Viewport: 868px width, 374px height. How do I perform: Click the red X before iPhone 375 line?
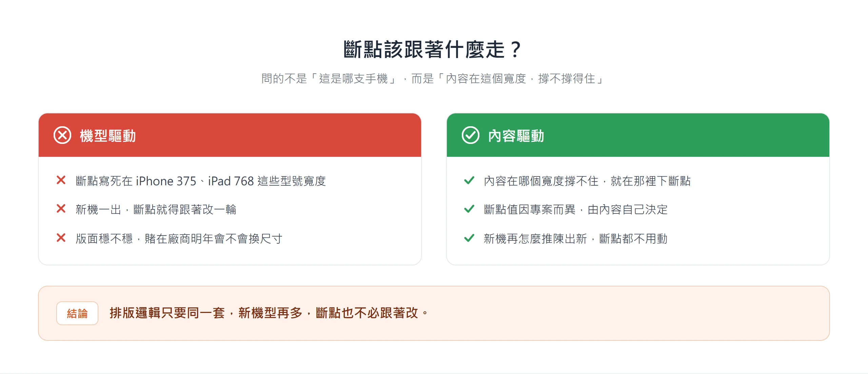pos(61,180)
